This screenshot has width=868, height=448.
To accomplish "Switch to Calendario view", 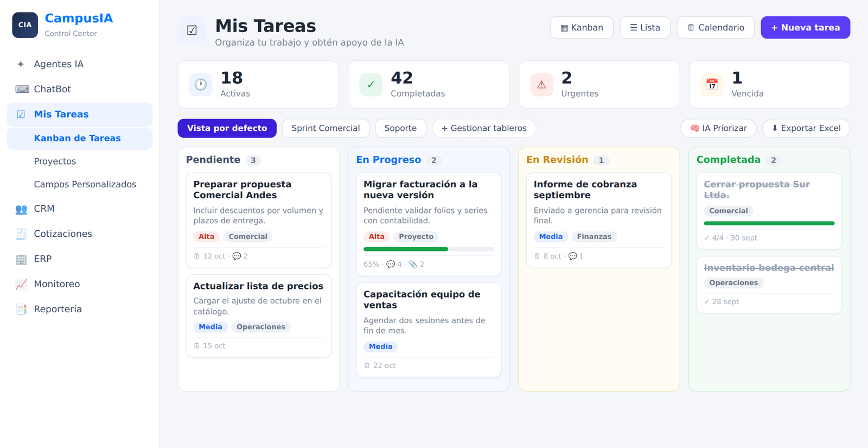I will [716, 28].
